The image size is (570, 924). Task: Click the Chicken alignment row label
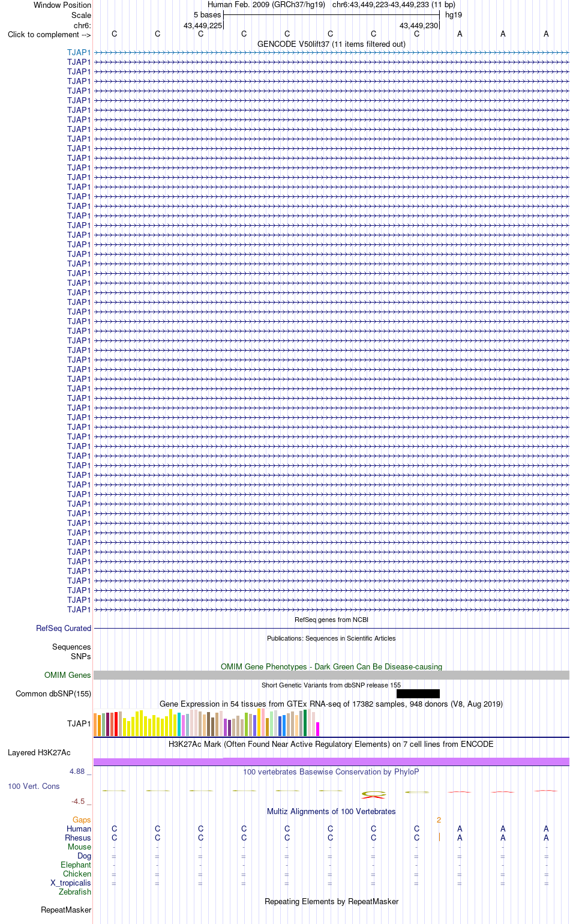pyautogui.click(x=77, y=874)
